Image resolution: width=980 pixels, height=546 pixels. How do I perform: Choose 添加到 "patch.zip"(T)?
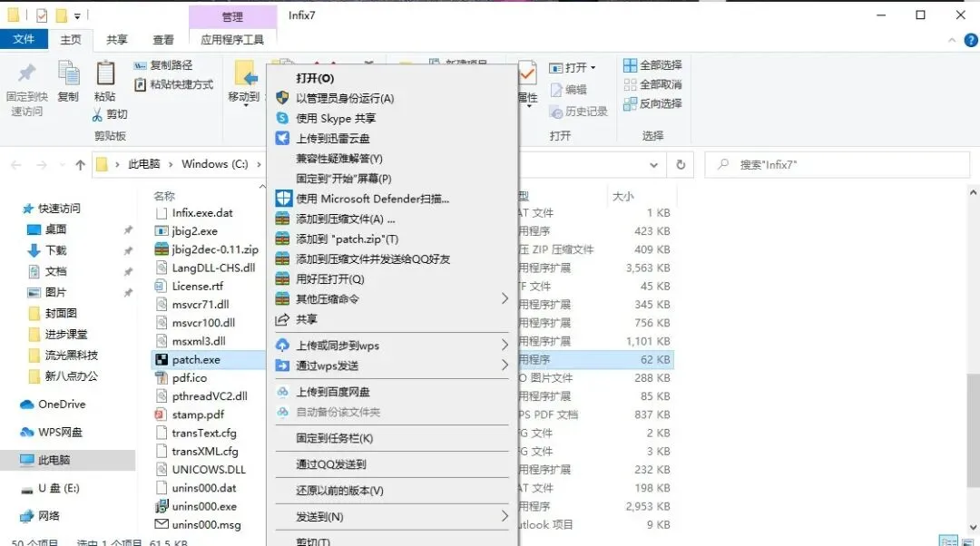(x=393, y=239)
